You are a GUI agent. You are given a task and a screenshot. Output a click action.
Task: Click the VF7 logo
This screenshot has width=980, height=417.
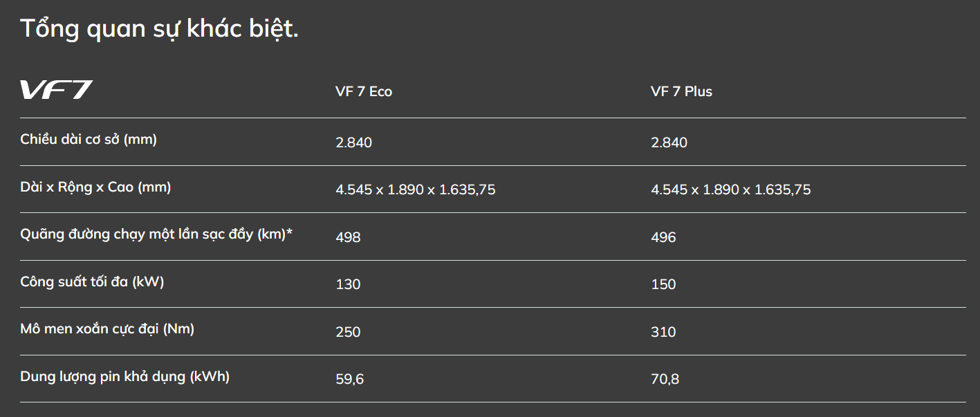(56, 91)
